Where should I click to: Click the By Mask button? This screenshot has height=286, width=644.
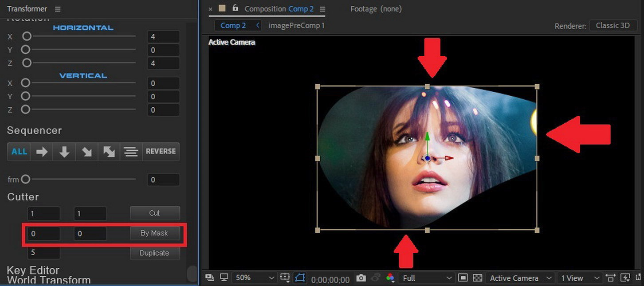(x=155, y=233)
